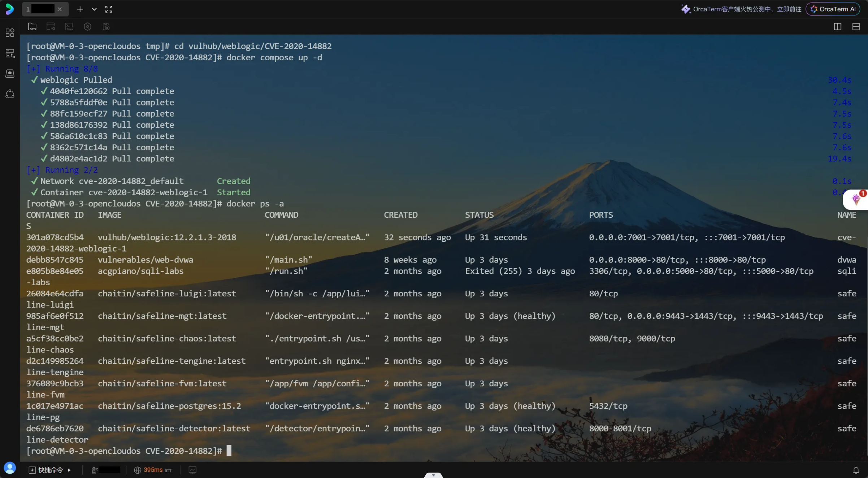Click the terminal prompt cursor
868x478 pixels.
[229, 451]
